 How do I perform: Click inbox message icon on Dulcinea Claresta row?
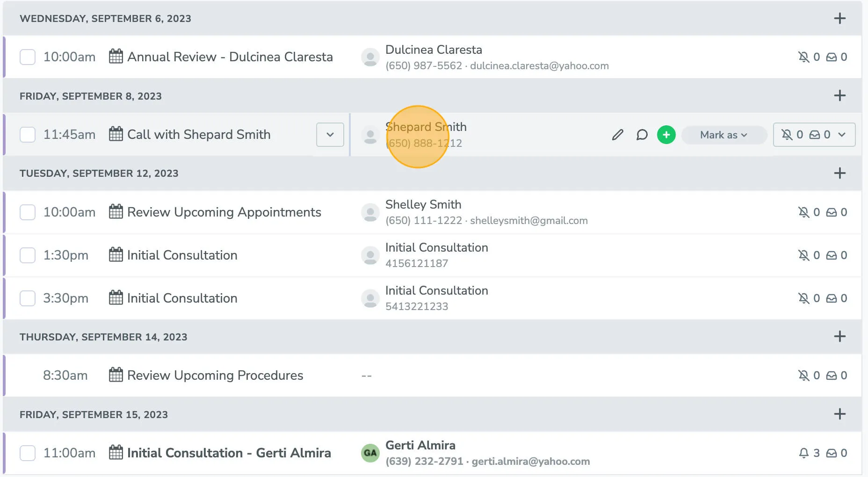[x=831, y=57]
